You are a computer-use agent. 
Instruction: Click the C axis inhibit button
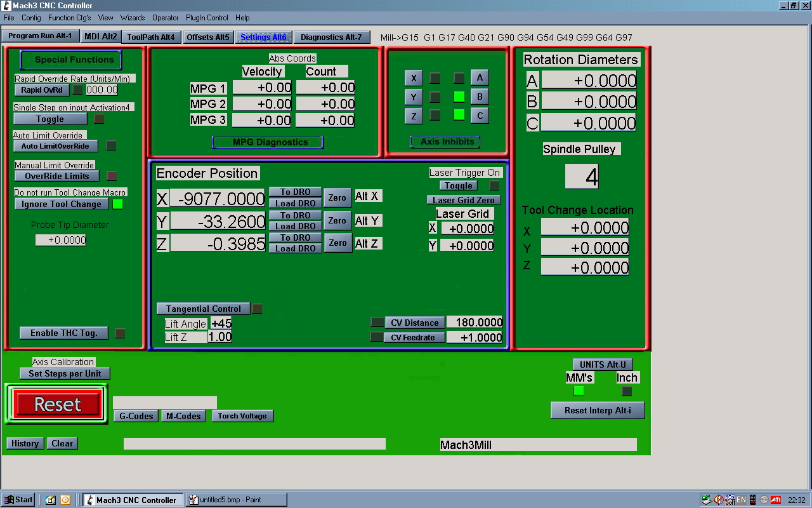[480, 116]
